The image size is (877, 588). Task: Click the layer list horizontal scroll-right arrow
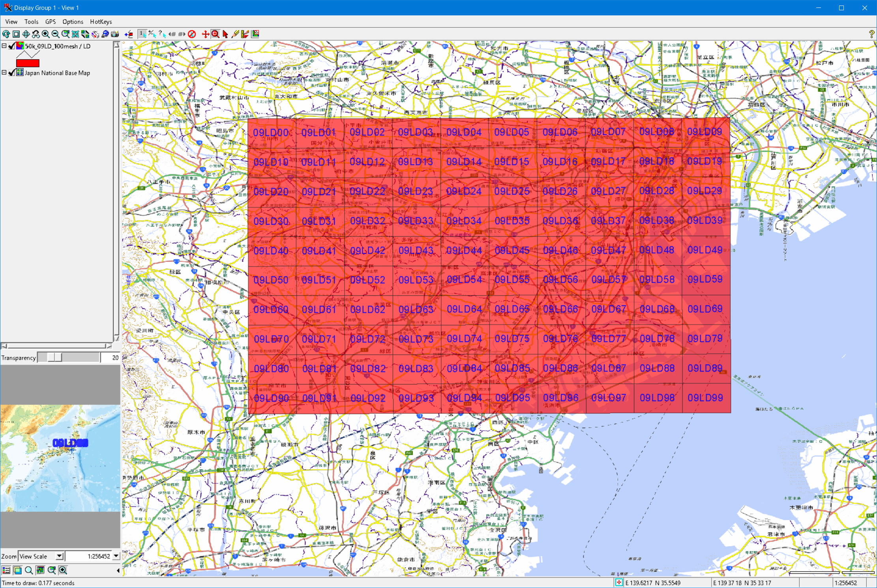(109, 346)
